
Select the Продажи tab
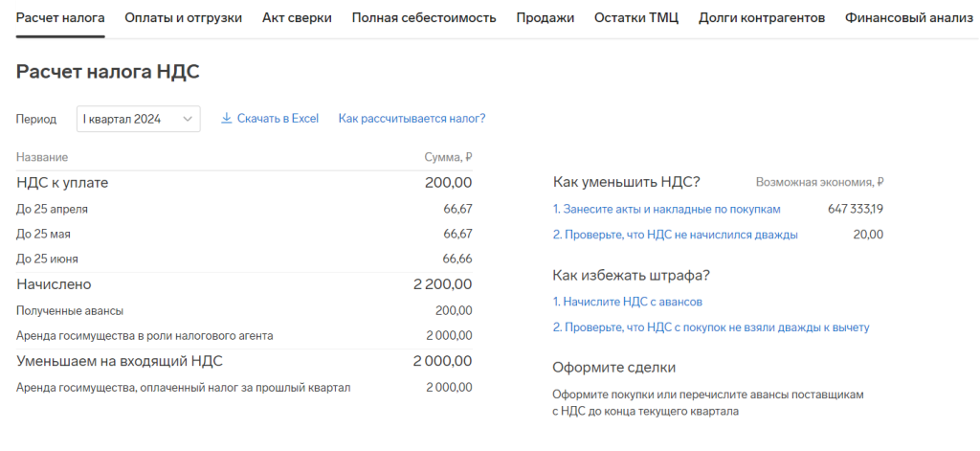(546, 18)
